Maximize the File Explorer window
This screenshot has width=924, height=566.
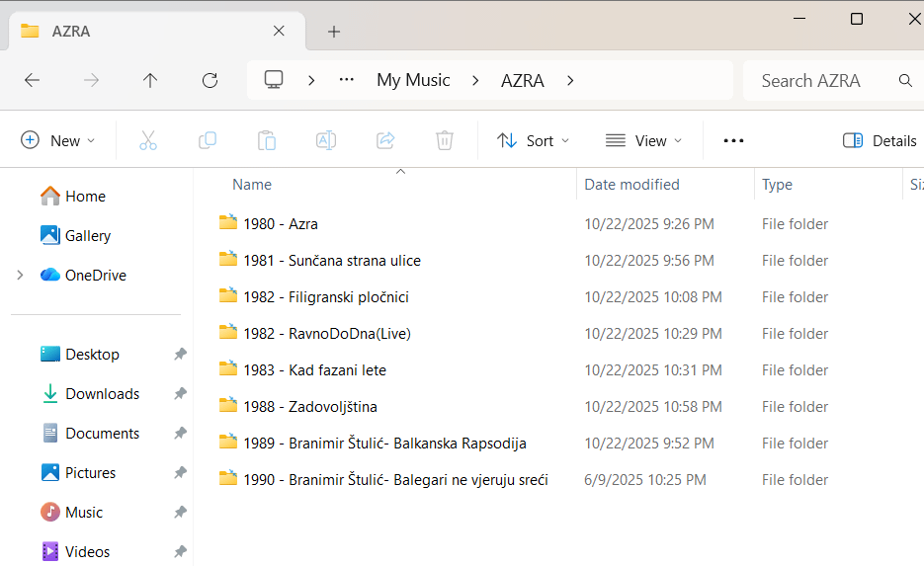[x=857, y=19]
